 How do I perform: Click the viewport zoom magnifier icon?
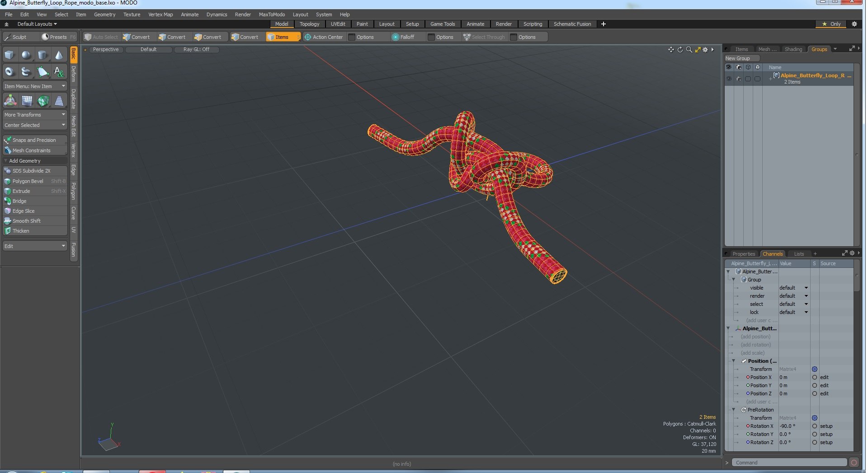[x=689, y=50]
